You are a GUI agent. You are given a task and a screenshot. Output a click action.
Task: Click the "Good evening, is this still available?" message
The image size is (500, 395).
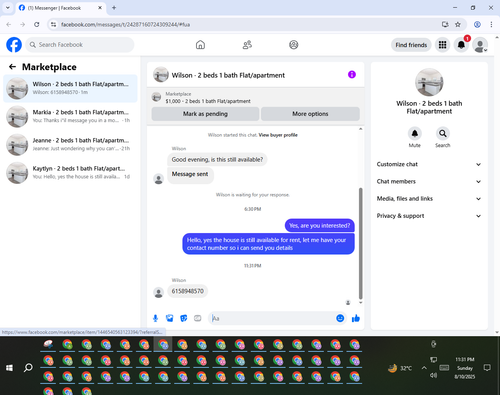[217, 160]
